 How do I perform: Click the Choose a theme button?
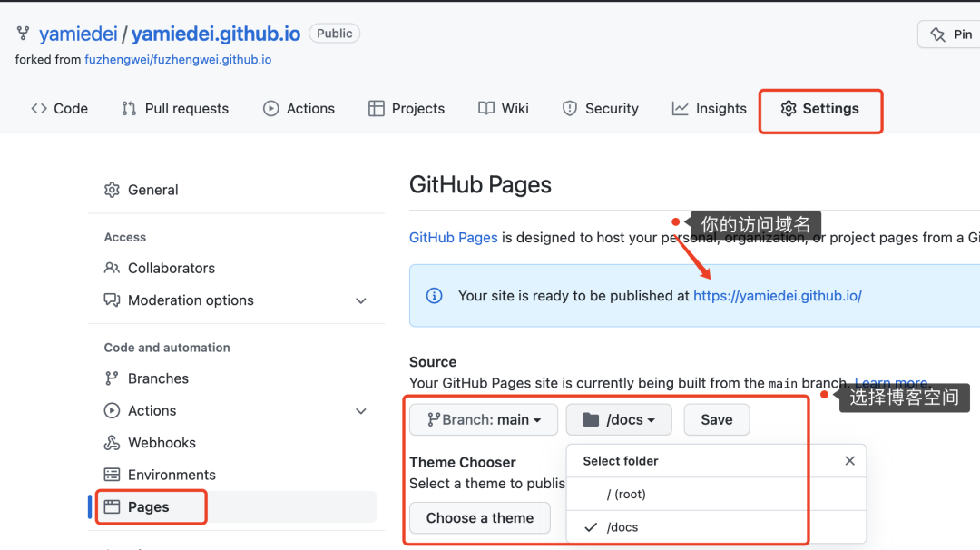(x=480, y=517)
